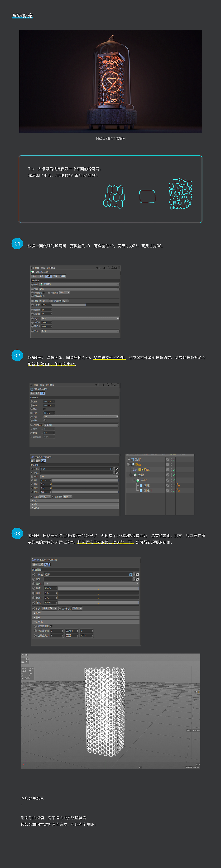Image resolution: width=221 pixels, height=868 pixels.
Task: Select the 布尔 item in object tree
Action: click(144, 480)
